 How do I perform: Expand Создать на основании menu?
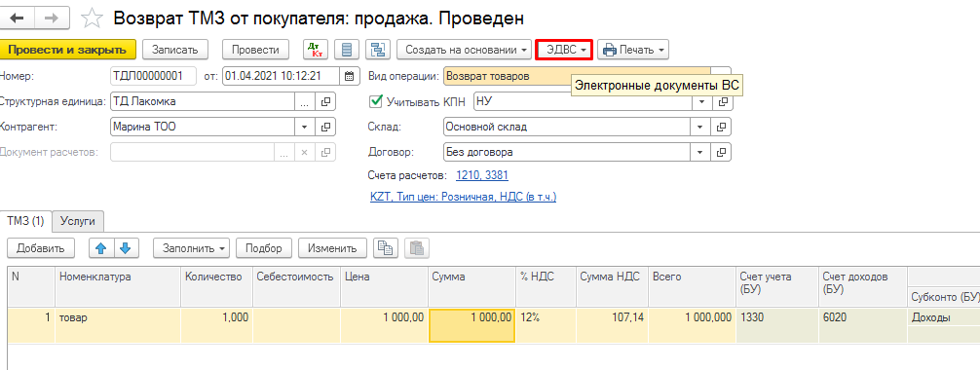click(465, 50)
